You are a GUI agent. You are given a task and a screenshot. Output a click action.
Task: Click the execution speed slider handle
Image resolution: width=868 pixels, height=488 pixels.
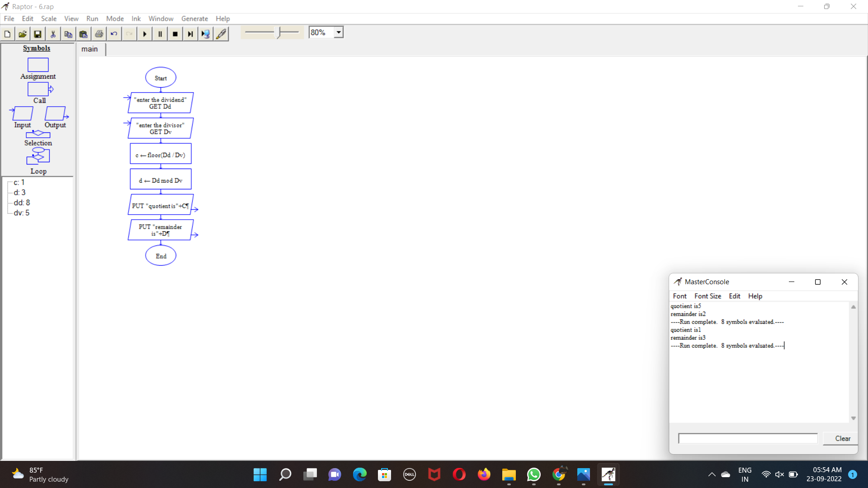pyautogui.click(x=279, y=33)
